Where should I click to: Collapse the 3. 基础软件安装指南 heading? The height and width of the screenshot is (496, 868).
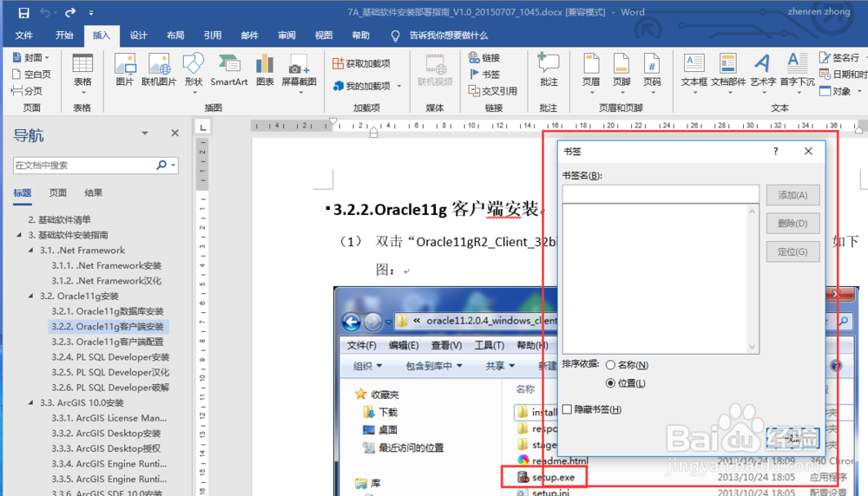[x=19, y=235]
